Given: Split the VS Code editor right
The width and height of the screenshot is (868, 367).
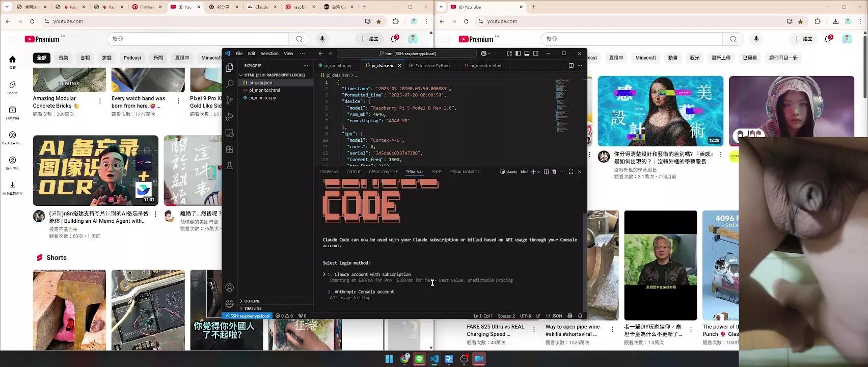Looking at the screenshot, I should coord(571,65).
